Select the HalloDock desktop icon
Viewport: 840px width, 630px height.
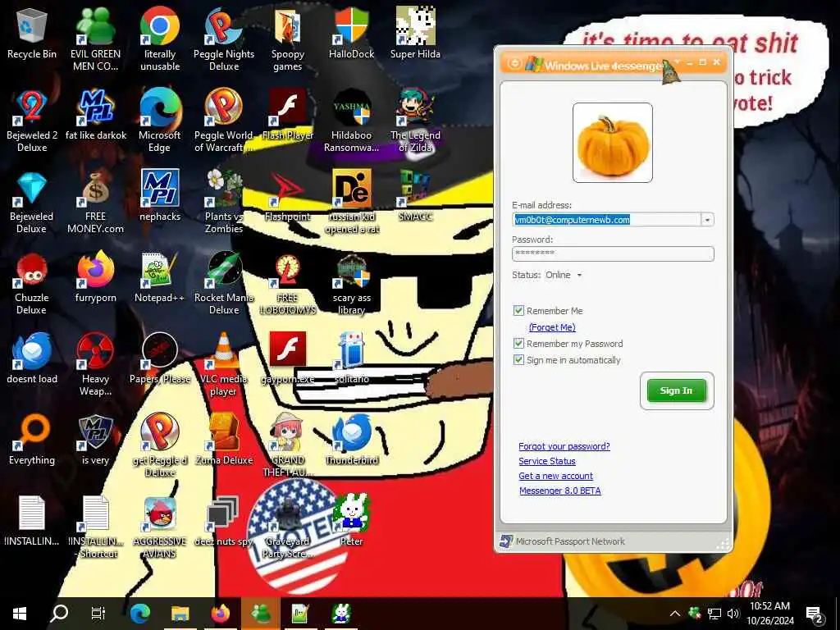[x=351, y=34]
